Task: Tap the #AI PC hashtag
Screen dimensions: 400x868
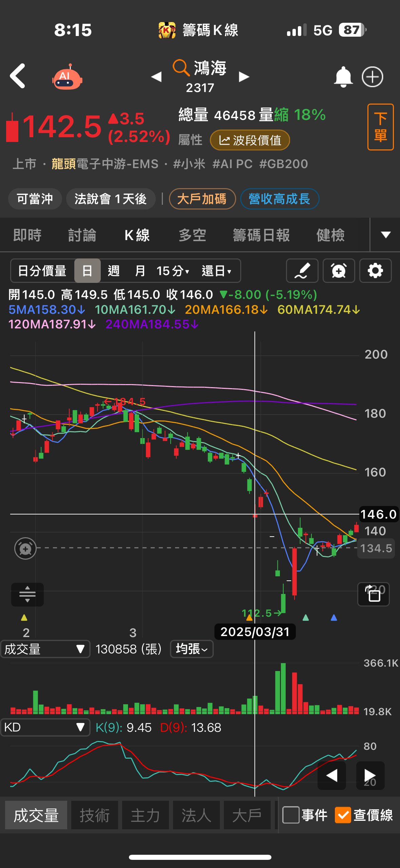Action: click(x=232, y=164)
